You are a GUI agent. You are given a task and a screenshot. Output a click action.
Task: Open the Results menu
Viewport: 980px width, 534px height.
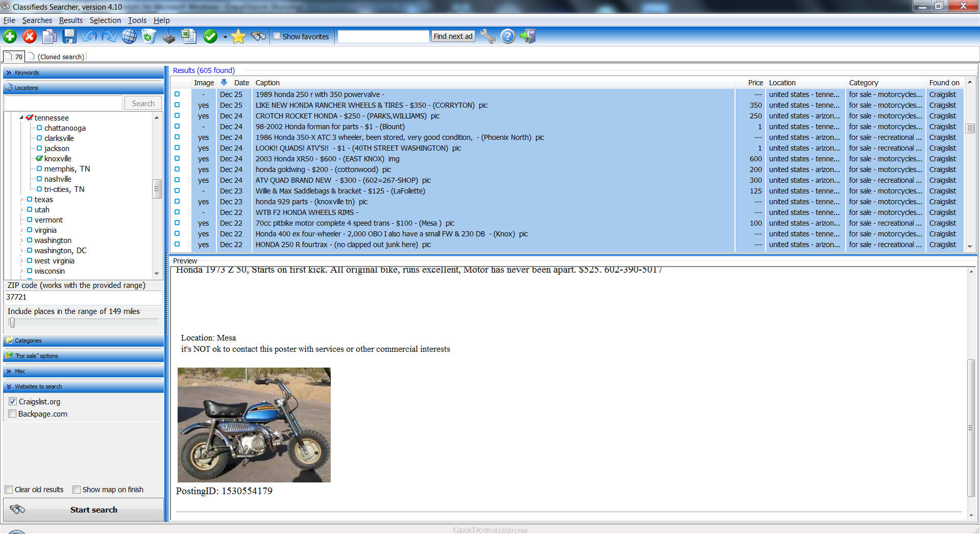71,20
